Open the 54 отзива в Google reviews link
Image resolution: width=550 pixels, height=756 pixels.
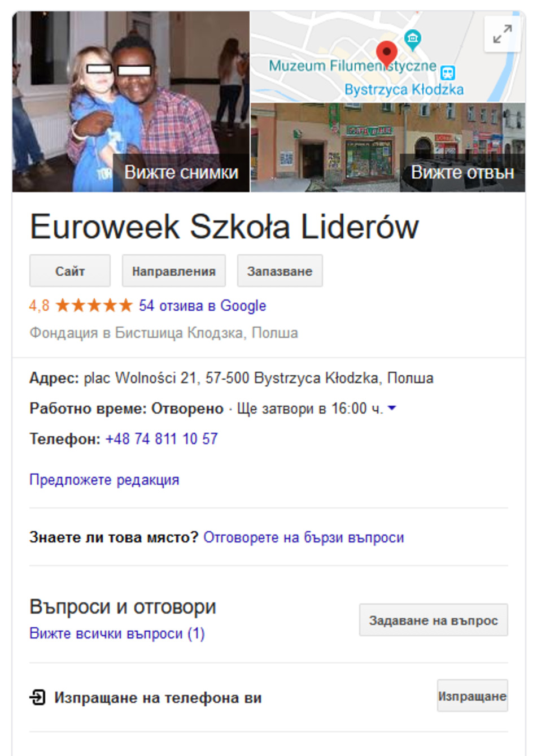202,306
